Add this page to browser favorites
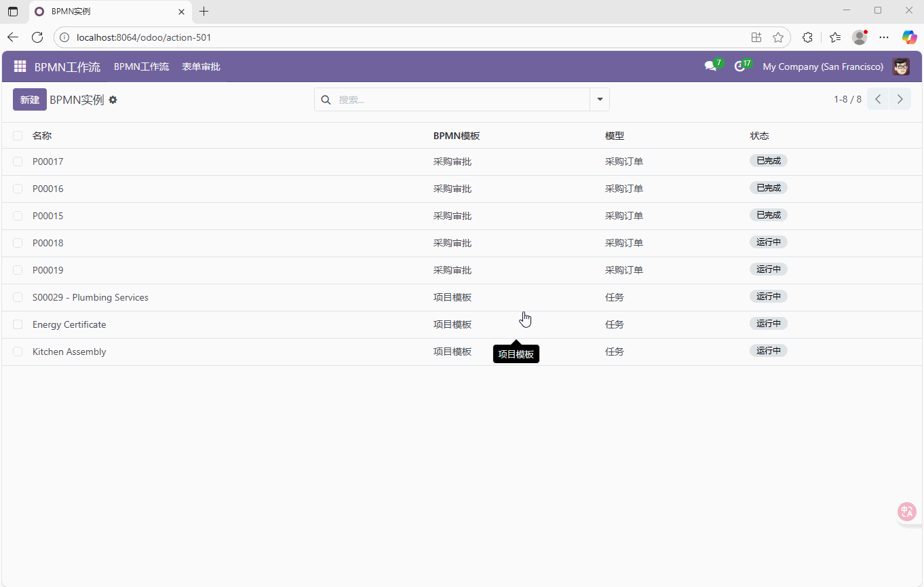Viewport: 924px width, 587px height. 778,37
